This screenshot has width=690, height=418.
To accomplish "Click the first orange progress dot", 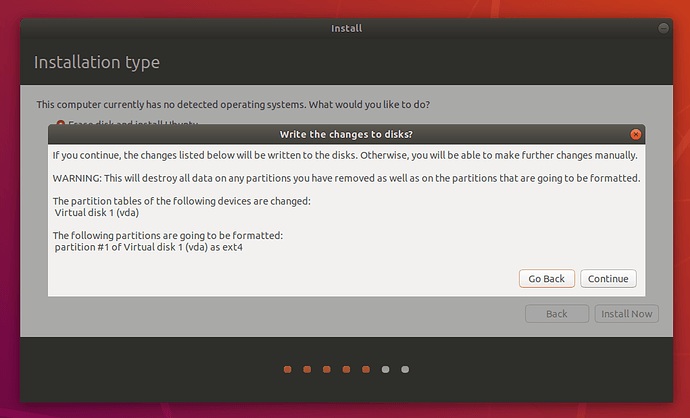I will click(288, 369).
